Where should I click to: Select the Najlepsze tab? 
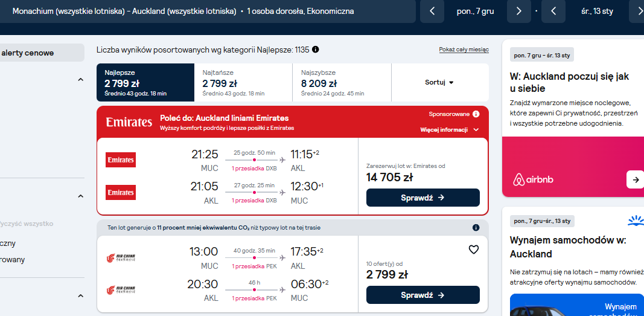point(145,82)
